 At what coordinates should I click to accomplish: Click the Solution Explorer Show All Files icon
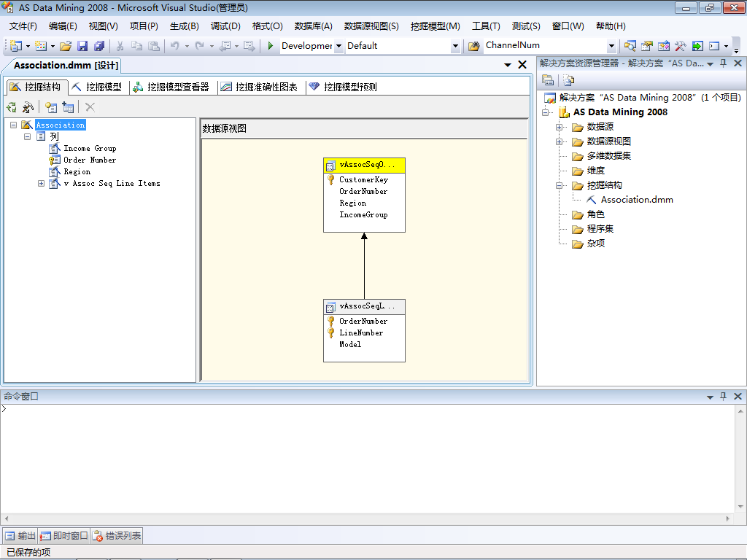[x=569, y=80]
